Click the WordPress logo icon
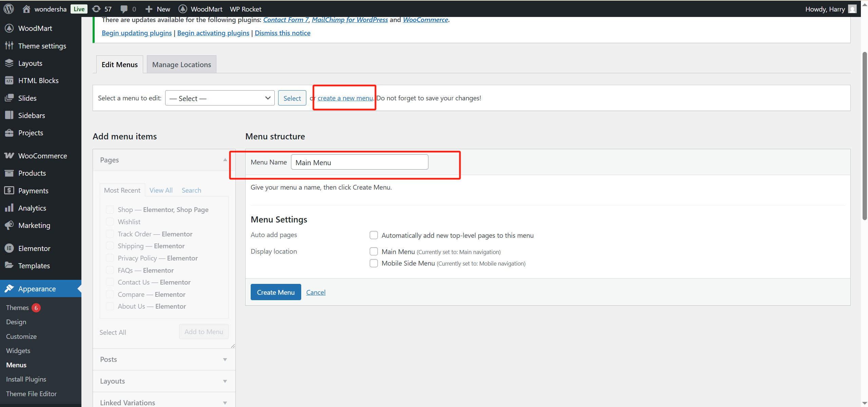This screenshot has height=407, width=868. click(x=9, y=9)
